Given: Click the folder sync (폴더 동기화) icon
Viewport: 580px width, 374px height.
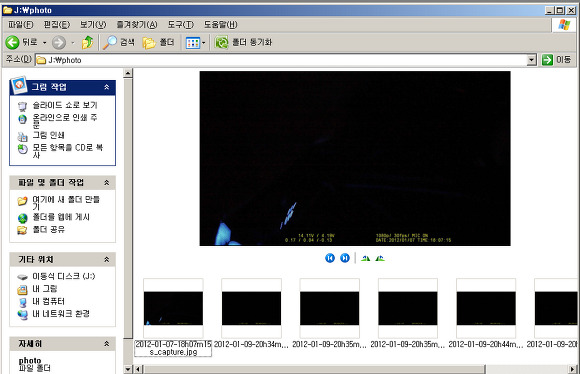Looking at the screenshot, I should 222,43.
